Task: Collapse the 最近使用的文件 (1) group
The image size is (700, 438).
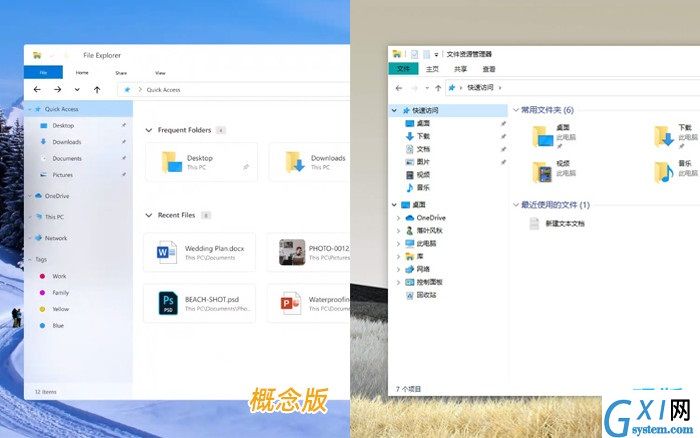Action: click(x=516, y=205)
